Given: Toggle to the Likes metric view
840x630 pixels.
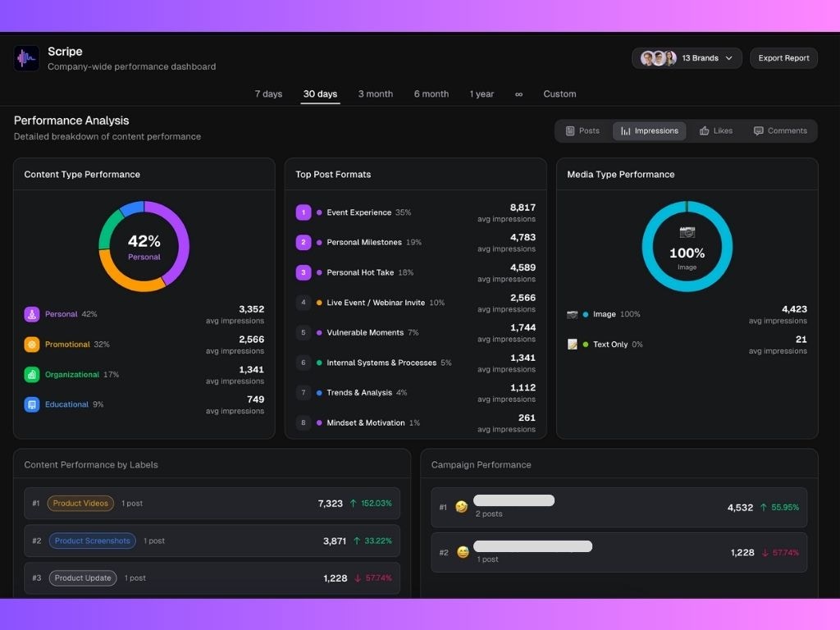Looking at the screenshot, I should coord(715,130).
